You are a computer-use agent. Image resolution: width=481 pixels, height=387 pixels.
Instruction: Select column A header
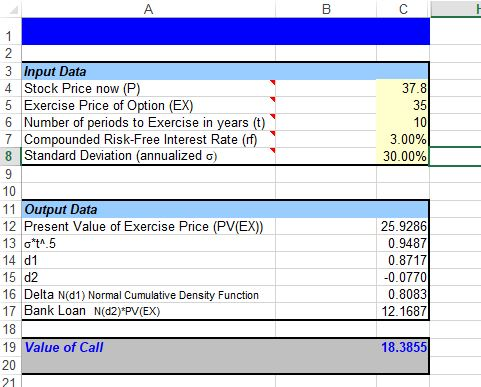coord(149,9)
